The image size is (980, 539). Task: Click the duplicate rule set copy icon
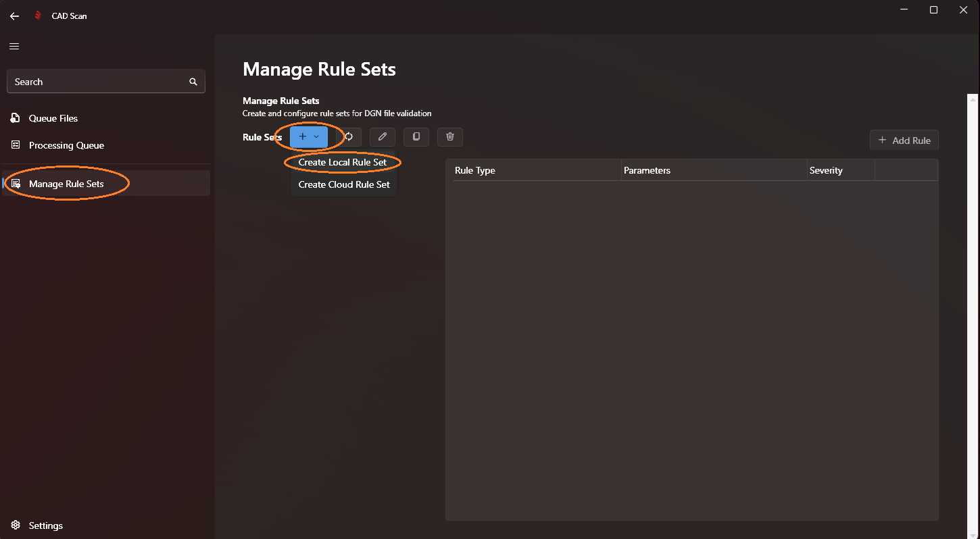(416, 136)
